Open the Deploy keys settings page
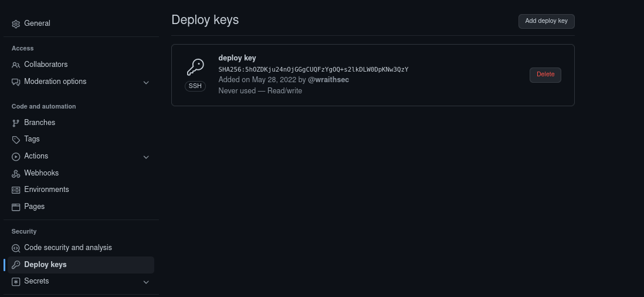 point(45,265)
